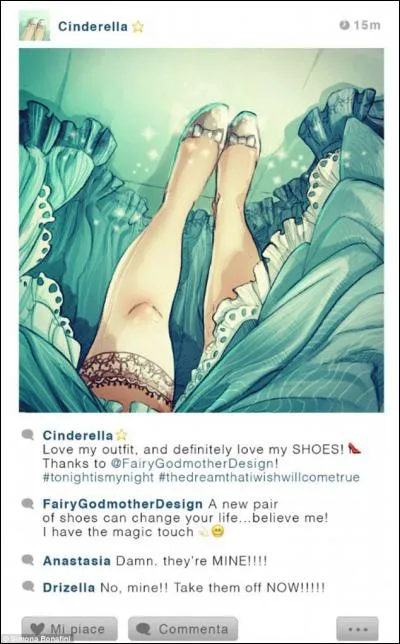Screen dimensions: 400x644
Task: Click the Commenta button
Action: click(183, 629)
